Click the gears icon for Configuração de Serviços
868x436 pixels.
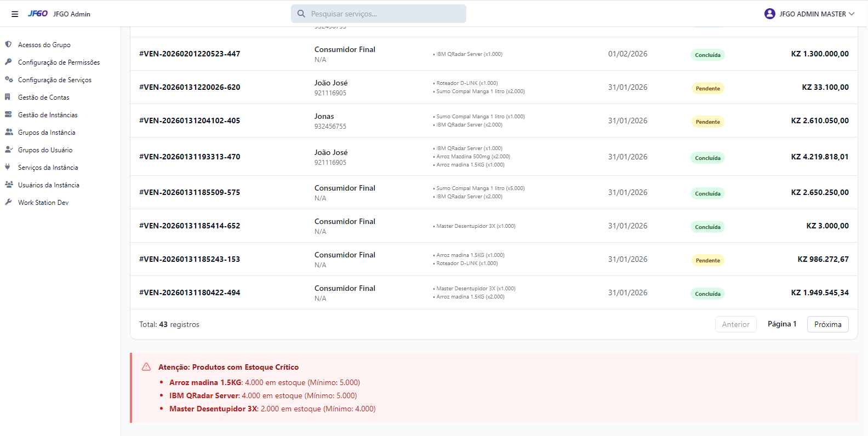[9, 79]
